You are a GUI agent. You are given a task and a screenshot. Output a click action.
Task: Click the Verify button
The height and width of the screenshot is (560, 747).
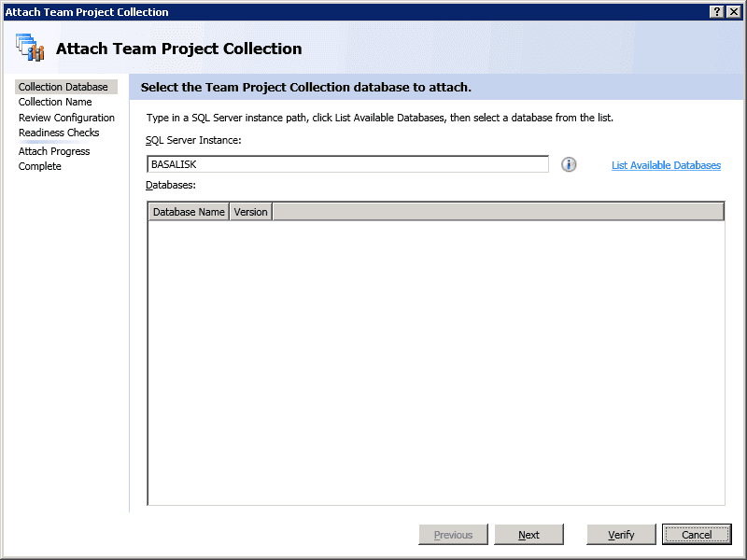(x=621, y=535)
